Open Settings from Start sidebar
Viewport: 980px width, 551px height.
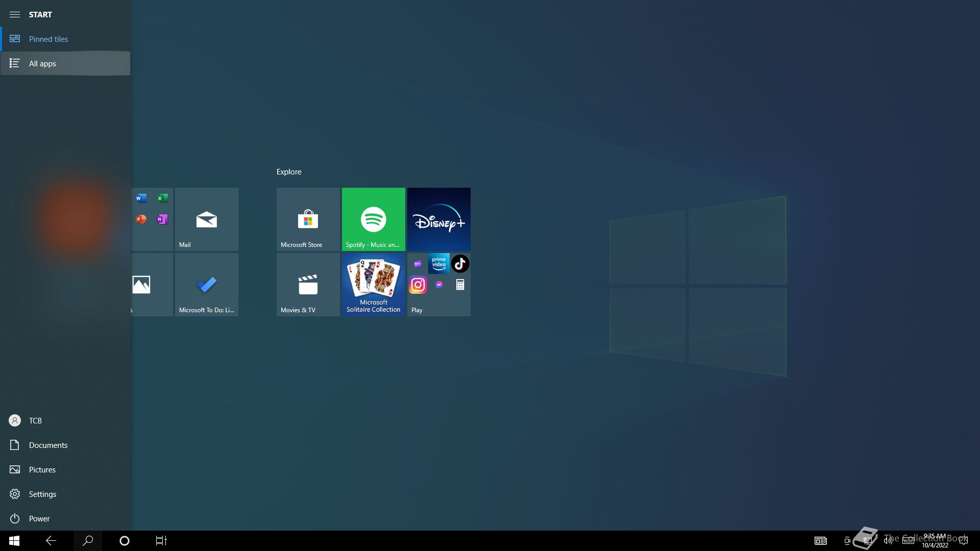[x=65, y=494]
